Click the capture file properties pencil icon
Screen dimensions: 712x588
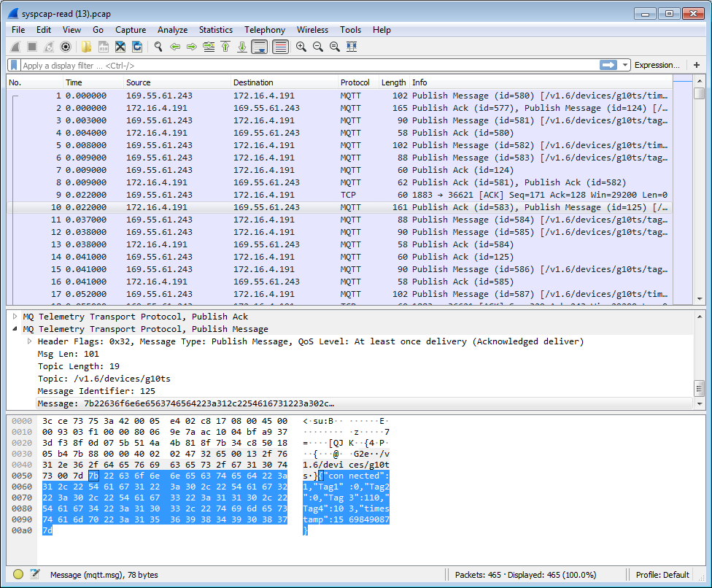[x=35, y=574]
